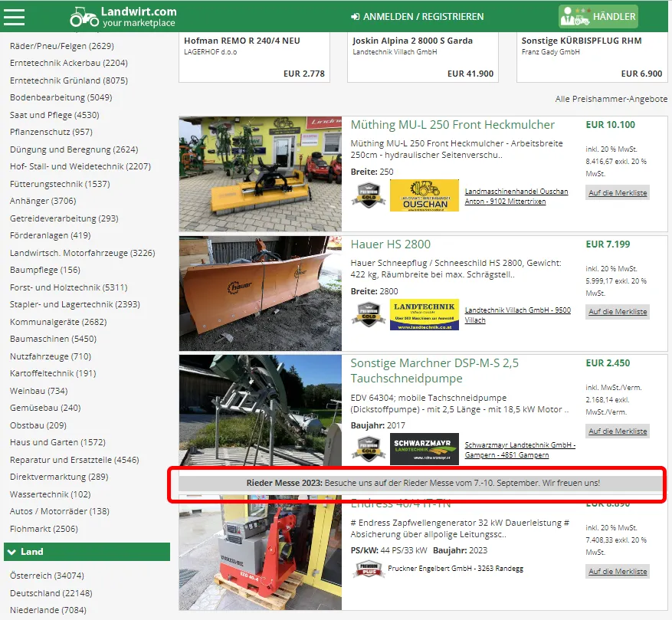Select Forst- und Holztechnik category
The image size is (672, 620).
click(x=68, y=287)
